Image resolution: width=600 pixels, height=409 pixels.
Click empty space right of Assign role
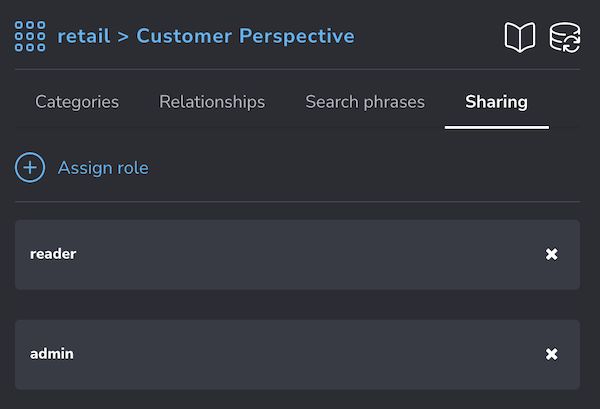[364, 168]
